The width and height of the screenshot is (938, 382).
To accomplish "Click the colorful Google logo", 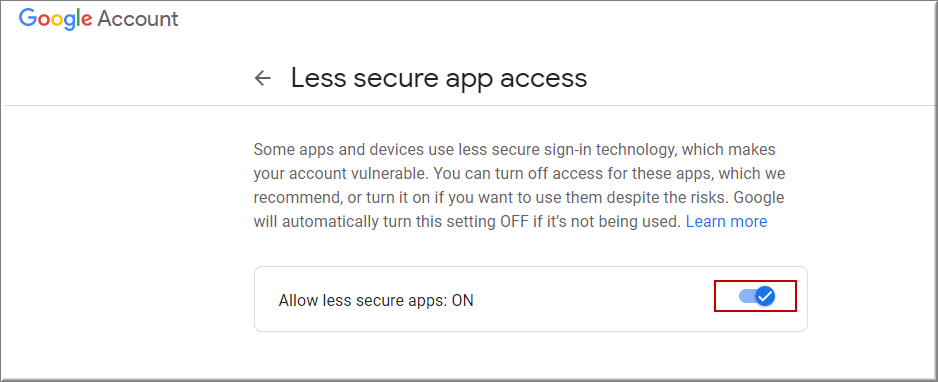I will click(x=56, y=19).
